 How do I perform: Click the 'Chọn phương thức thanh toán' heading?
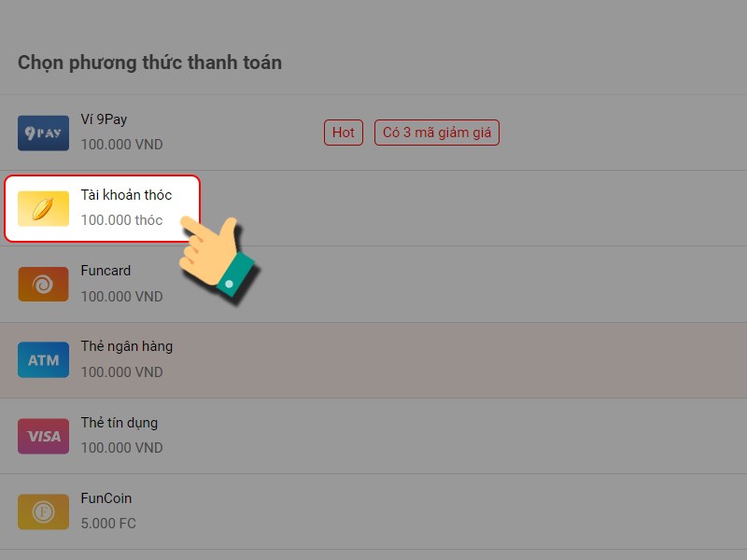149,63
